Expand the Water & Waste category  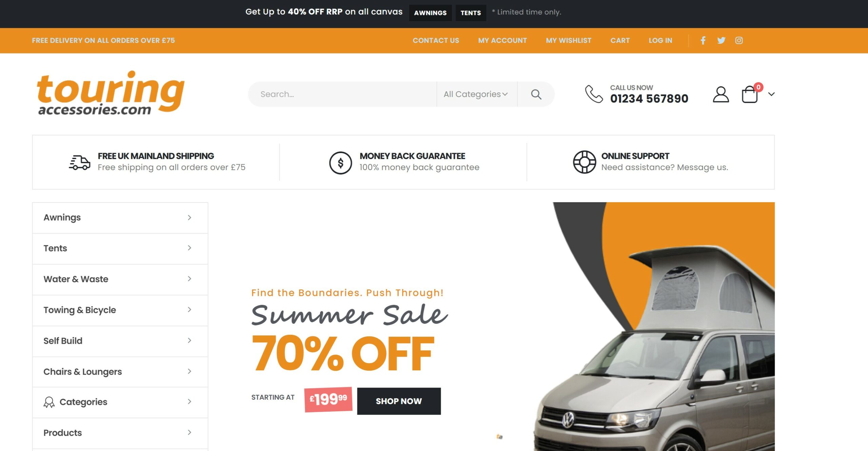(x=120, y=279)
